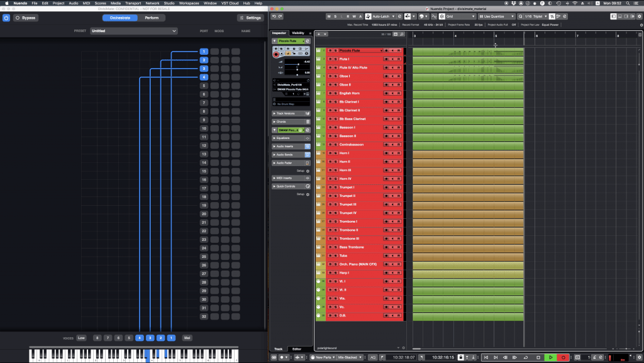Open the Auto-Latch automation mode dropdown
Viewport: 644px width, 363px height.
click(383, 16)
